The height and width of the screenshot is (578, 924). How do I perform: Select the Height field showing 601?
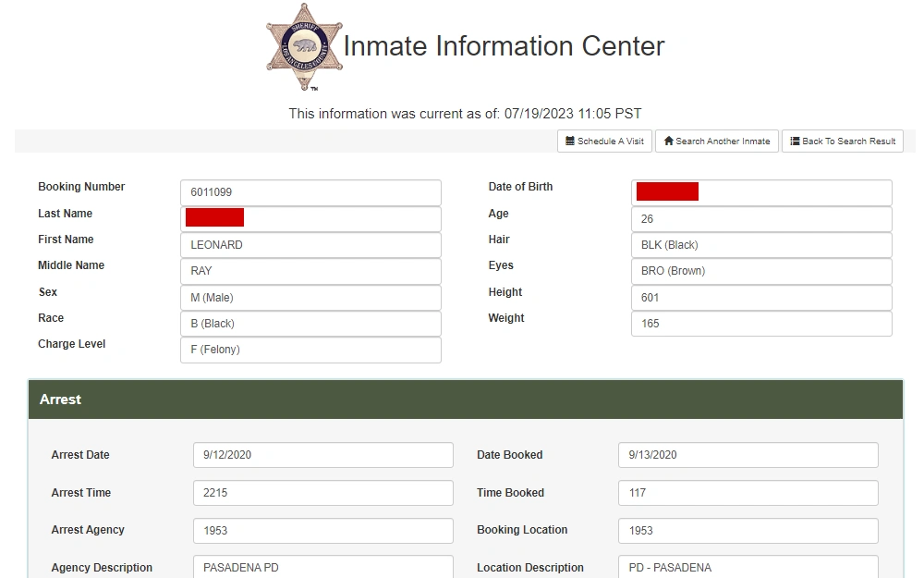pos(761,298)
